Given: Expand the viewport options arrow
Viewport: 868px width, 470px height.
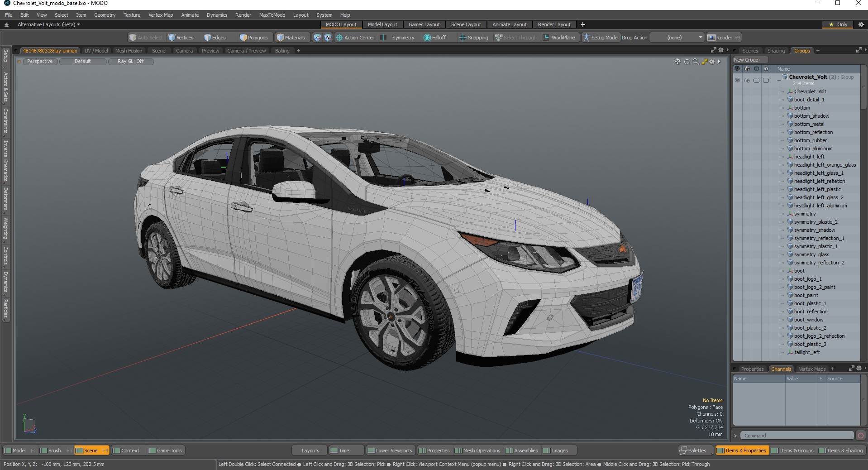Looking at the screenshot, I should click(719, 62).
